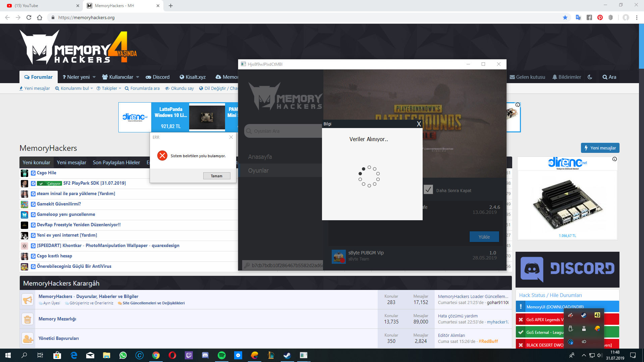
Task: Click the safely remove USB tray icon
Action: tap(571, 328)
